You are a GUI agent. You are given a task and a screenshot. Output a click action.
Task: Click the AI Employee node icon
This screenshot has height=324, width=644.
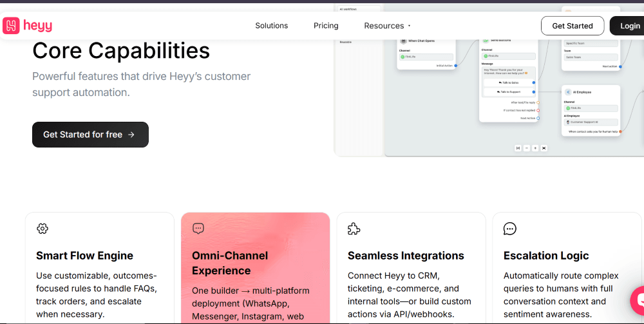(568, 92)
